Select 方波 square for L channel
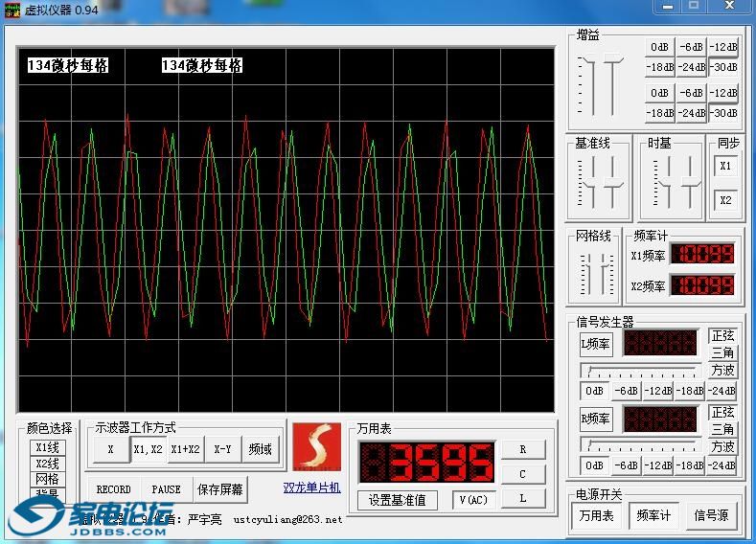The width and height of the screenshot is (756, 544). 722,370
